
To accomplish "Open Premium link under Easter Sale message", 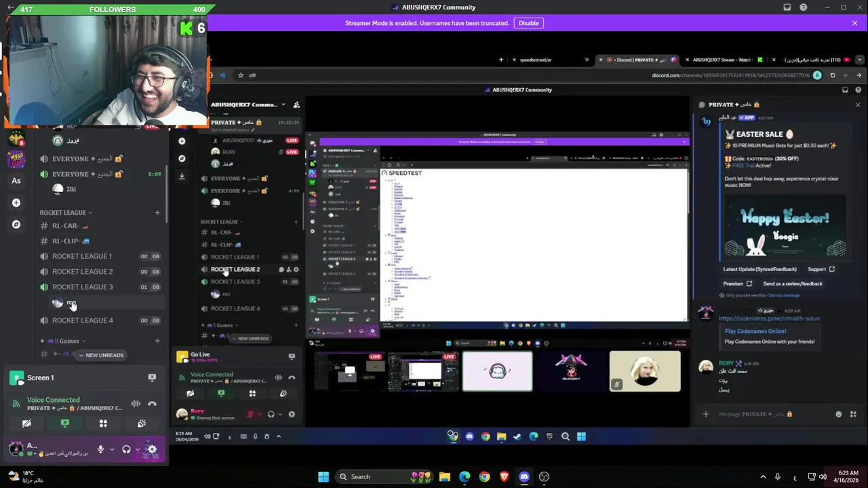I will pos(738,284).
